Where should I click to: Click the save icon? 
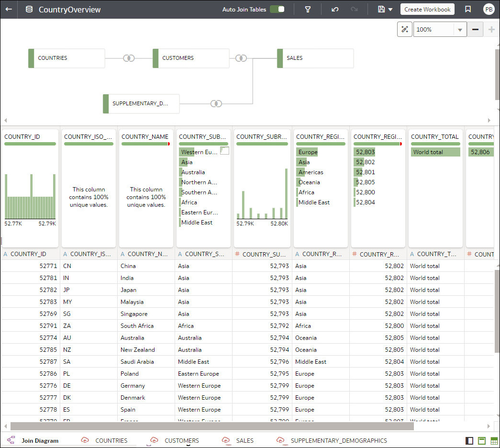coord(381,9)
